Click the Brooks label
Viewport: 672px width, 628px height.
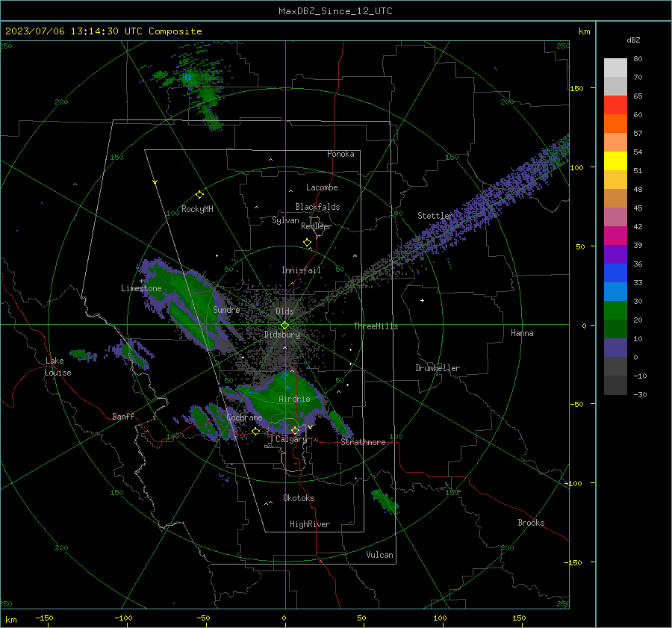coord(531,523)
